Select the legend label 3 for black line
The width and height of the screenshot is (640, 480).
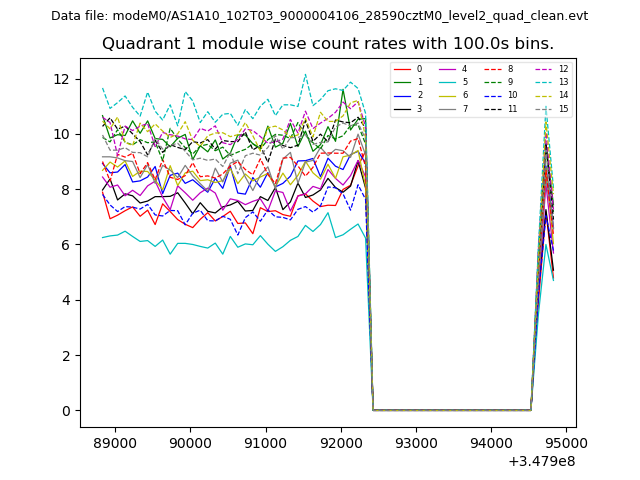tap(419, 108)
